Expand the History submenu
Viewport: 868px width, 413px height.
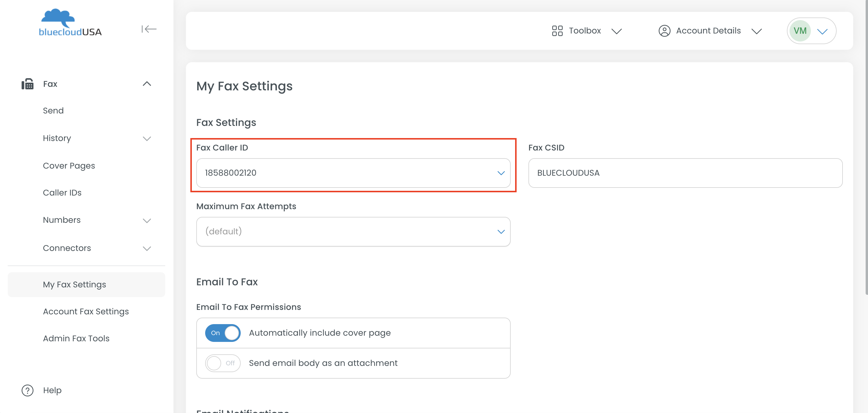147,139
